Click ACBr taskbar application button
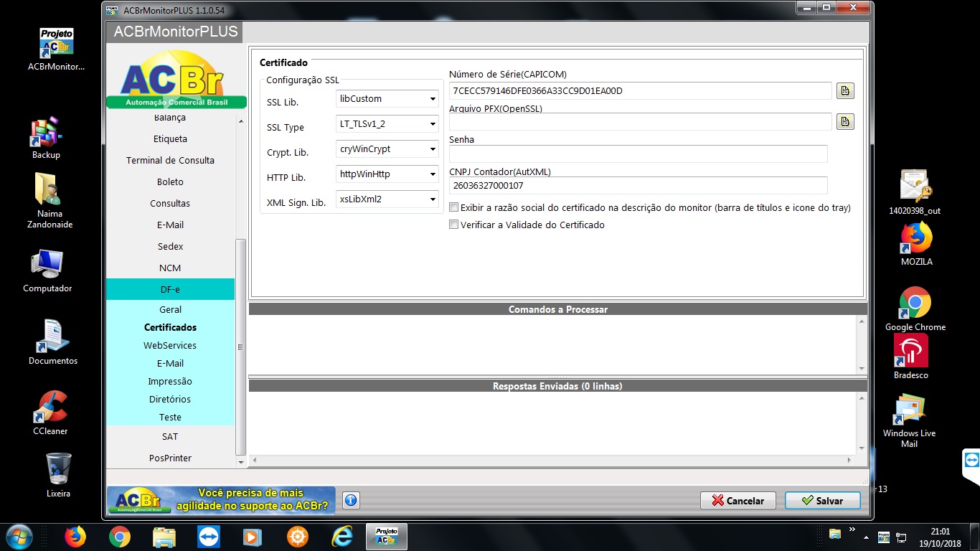Screen dimensions: 980x551 [387, 537]
